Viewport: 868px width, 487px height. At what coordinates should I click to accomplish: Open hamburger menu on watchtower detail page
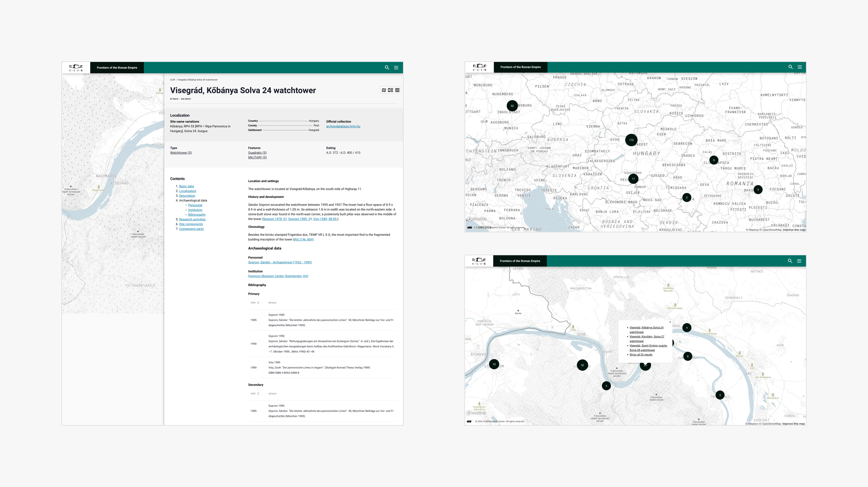[x=396, y=68]
